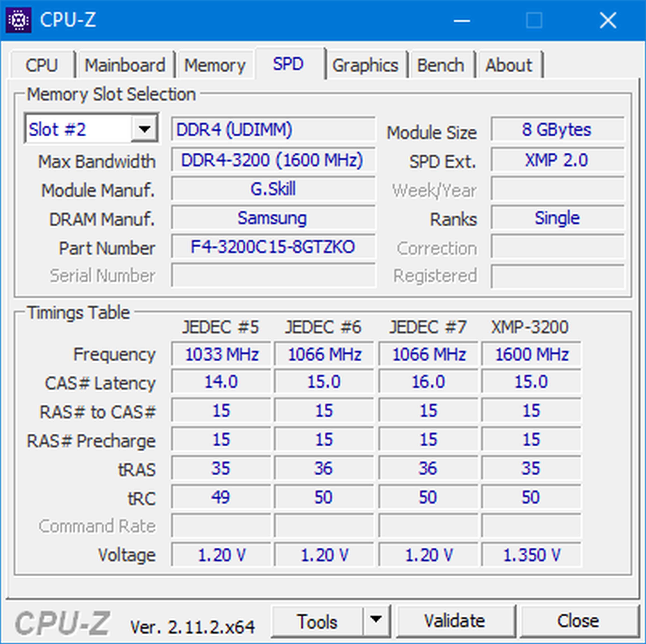This screenshot has height=644, width=646.
Task: Click the XMP-3200 column header
Action: tap(530, 327)
